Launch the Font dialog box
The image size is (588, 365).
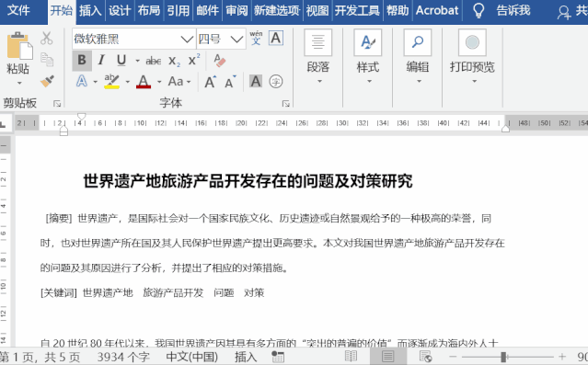[286, 104]
